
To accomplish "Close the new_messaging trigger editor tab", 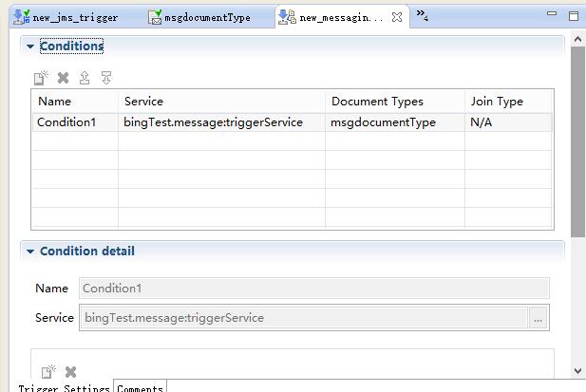I will coord(397,17).
